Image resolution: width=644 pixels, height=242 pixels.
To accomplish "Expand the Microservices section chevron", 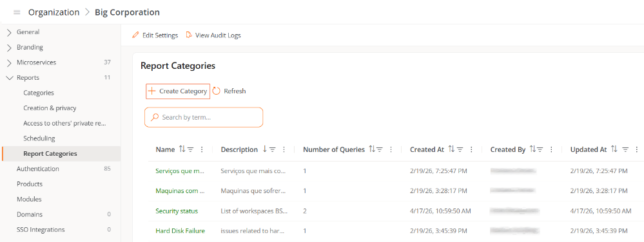I will pos(10,63).
